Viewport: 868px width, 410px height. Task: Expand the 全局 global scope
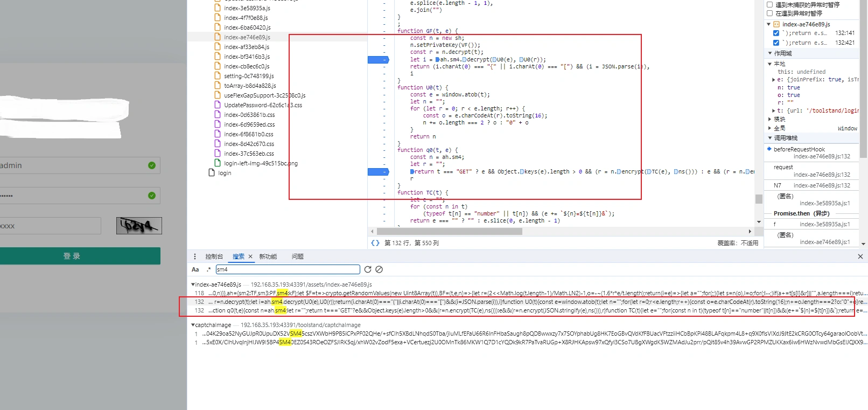(769, 128)
